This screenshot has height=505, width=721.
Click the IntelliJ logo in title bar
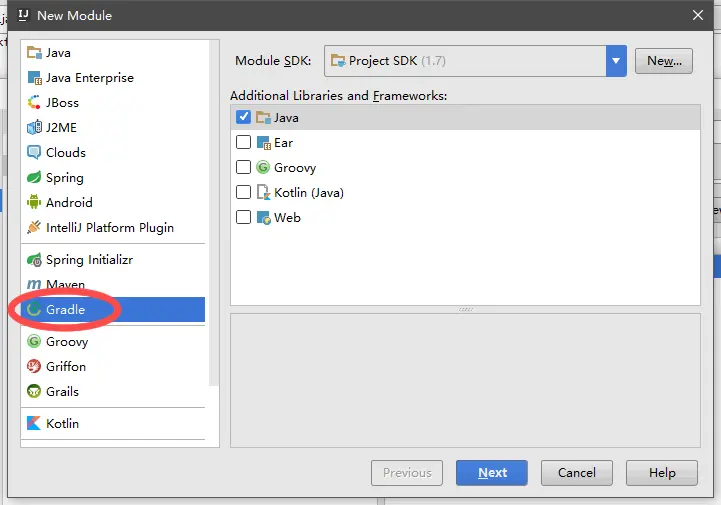pyautogui.click(x=23, y=15)
